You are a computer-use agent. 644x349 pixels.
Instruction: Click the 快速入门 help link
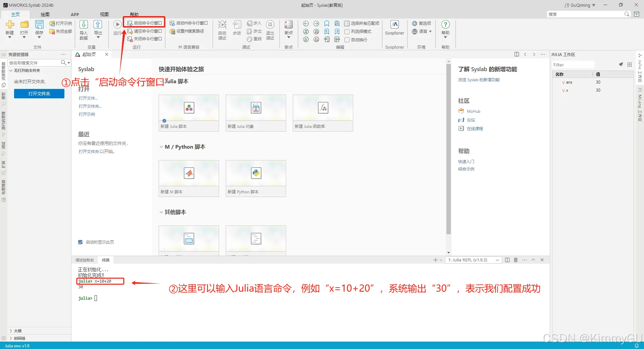pyautogui.click(x=466, y=162)
